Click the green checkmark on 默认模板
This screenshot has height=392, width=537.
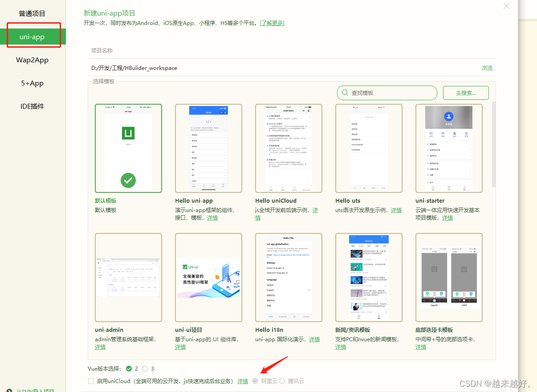pyautogui.click(x=128, y=180)
